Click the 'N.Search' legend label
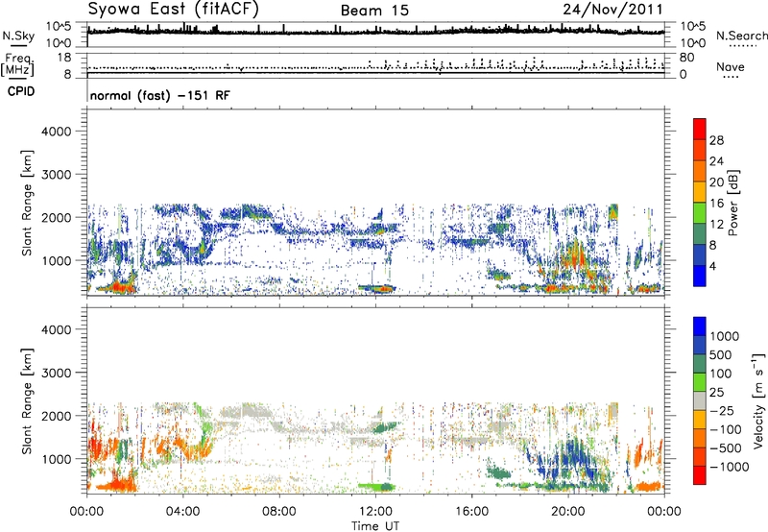Image resolution: width=768 pixels, height=532 pixels. [x=741, y=36]
